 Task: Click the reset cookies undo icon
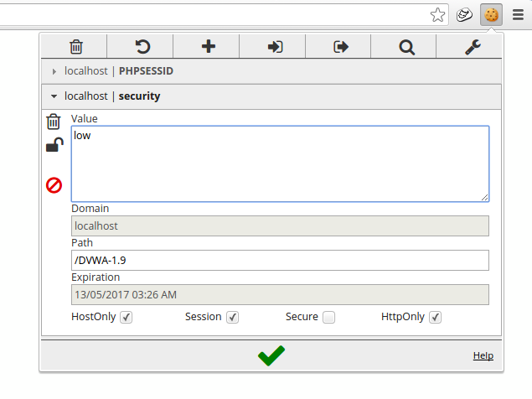142,47
